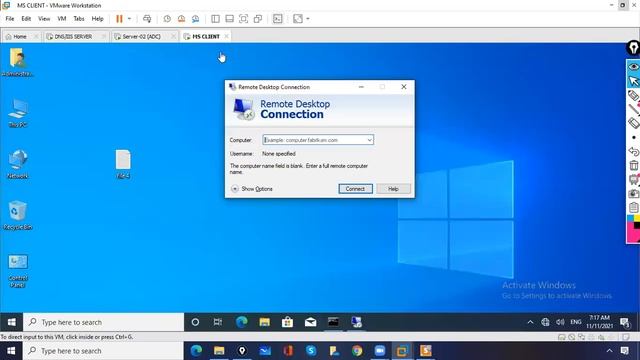Toggle the eye visibility tool in annotation bar
640x360 pixels.
pos(633,67)
